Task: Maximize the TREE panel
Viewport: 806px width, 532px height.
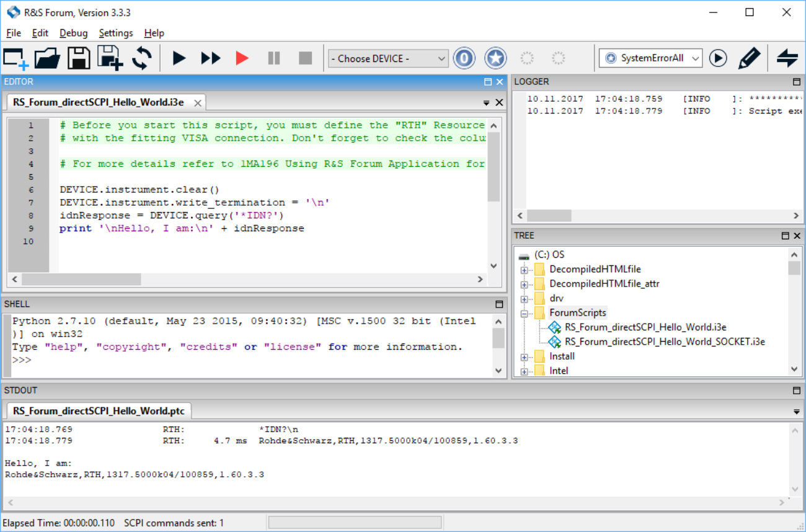Action: point(785,236)
